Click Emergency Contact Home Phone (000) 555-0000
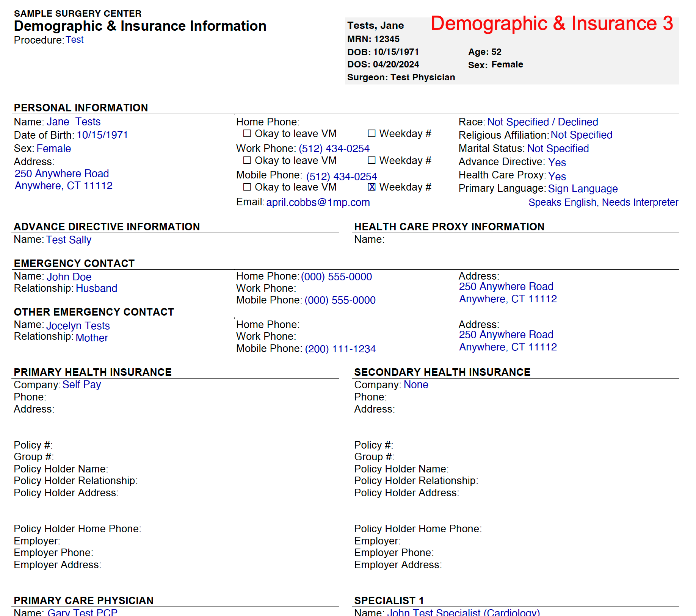 pos(336,277)
